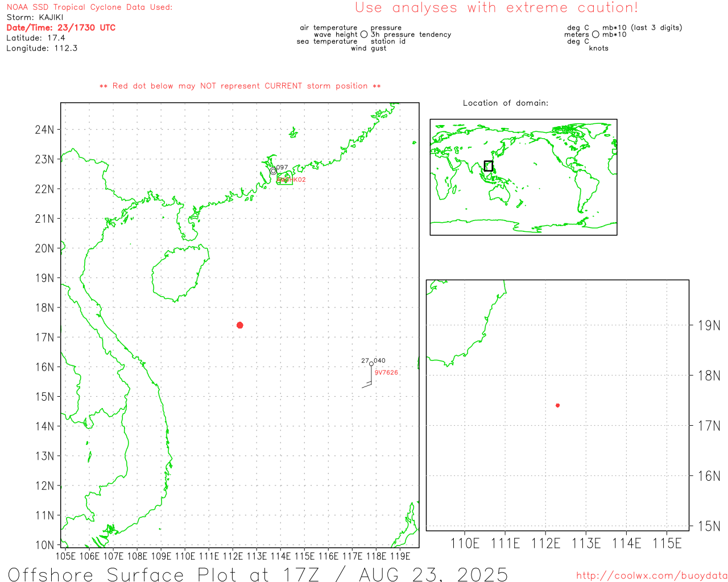The width and height of the screenshot is (728, 582).
Task: Click the pressure value '097' near Hong Kong
Action: pyautogui.click(x=282, y=168)
